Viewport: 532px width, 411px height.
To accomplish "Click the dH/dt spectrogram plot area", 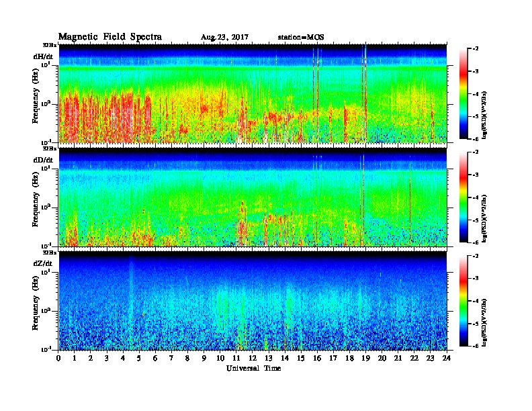I will coord(253,93).
